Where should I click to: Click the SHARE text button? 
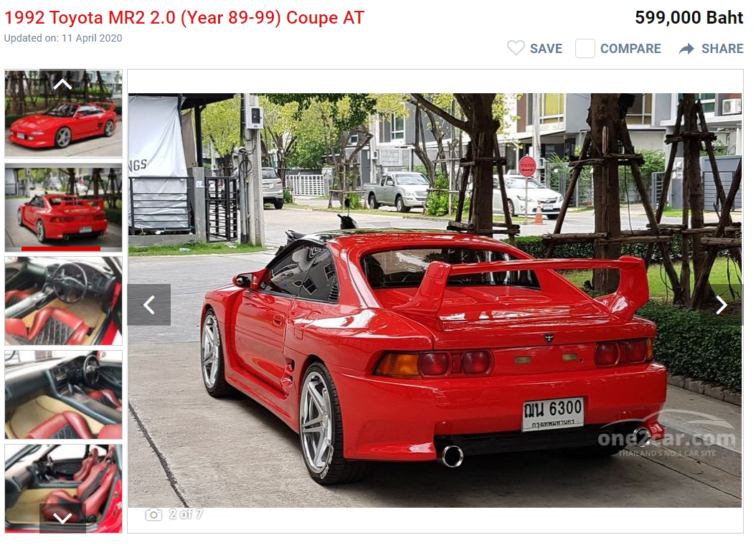[x=722, y=49]
